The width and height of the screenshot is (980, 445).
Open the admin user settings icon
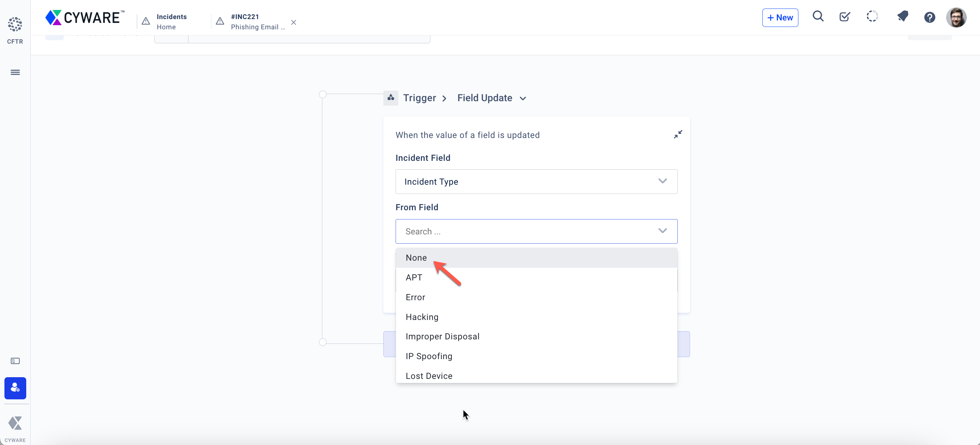coord(15,387)
